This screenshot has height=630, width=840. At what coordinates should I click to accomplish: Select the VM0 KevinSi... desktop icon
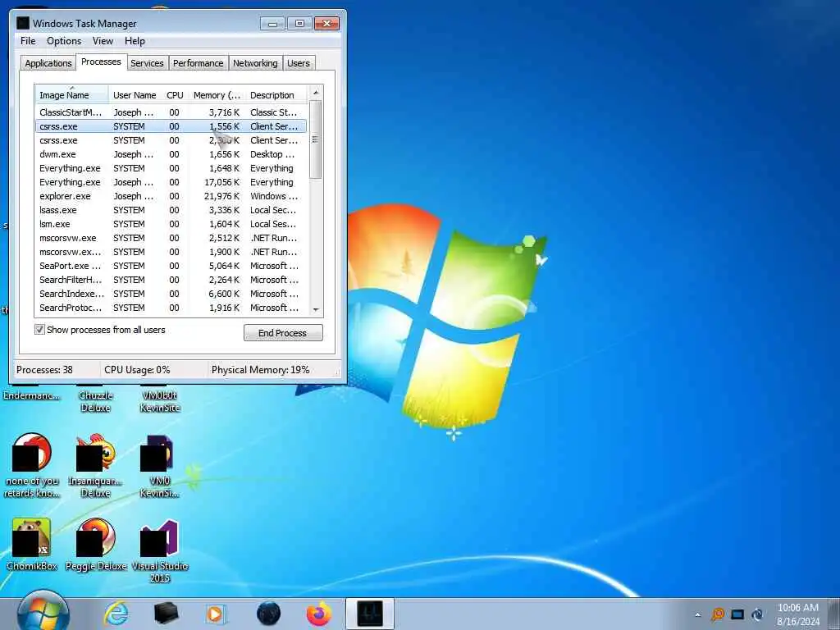(159, 465)
